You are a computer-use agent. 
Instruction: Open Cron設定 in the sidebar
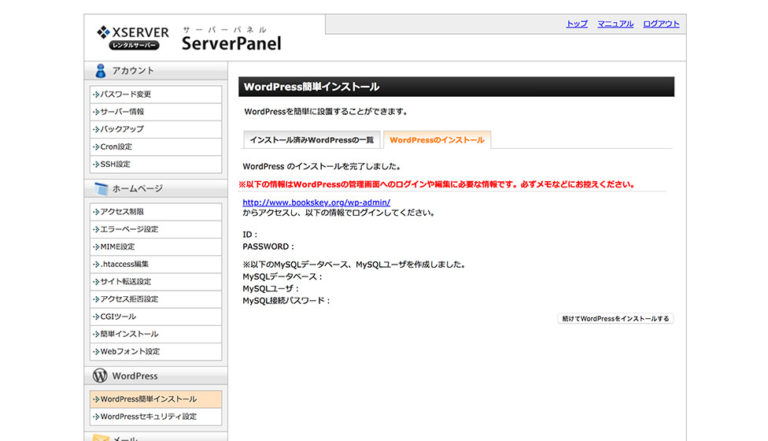pyautogui.click(x=156, y=147)
